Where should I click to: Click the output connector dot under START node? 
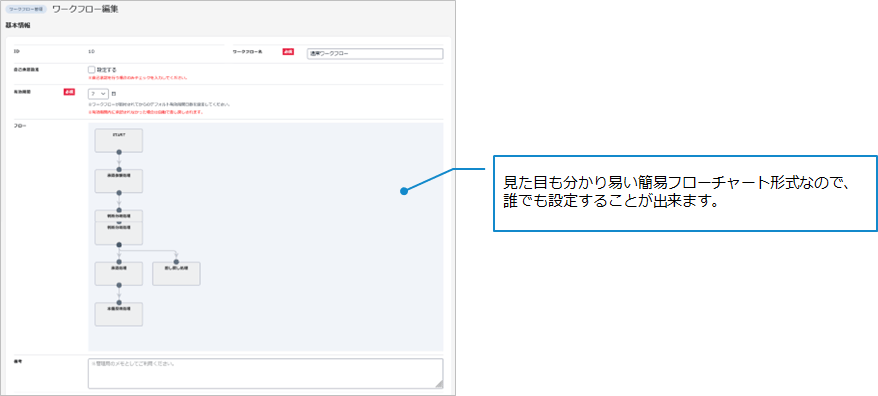click(119, 152)
